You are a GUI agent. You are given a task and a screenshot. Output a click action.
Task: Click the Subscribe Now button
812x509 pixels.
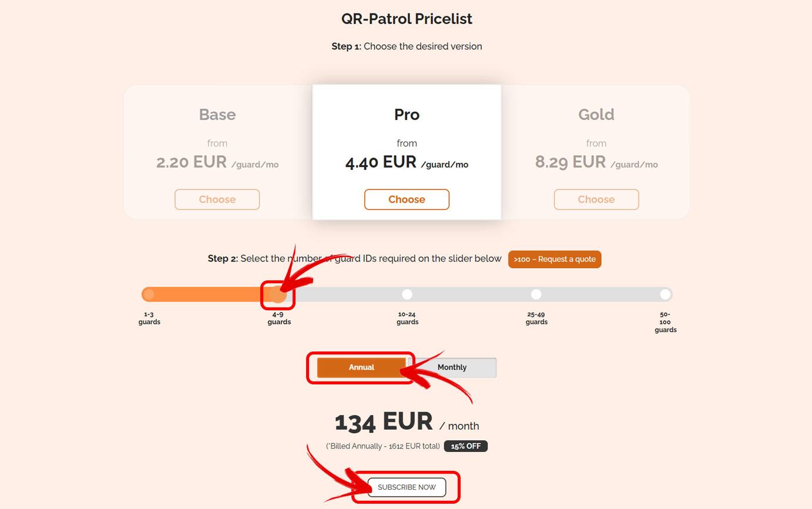coord(407,487)
